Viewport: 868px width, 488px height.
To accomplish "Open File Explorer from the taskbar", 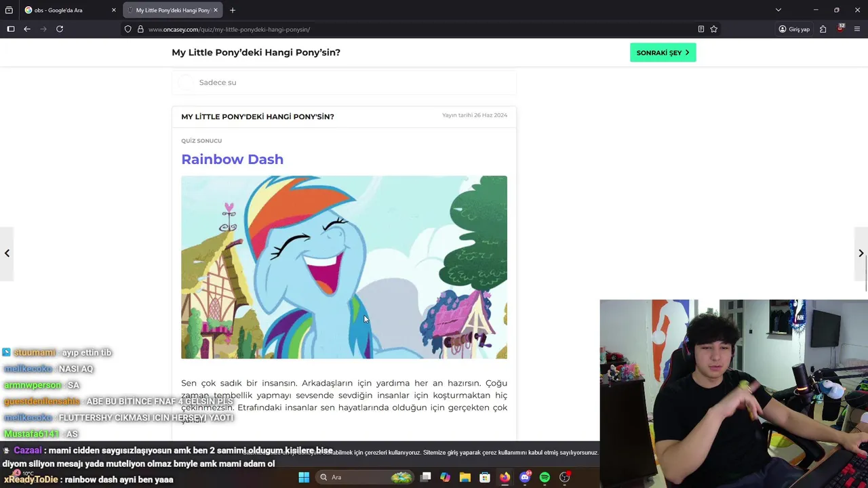I will click(x=465, y=477).
